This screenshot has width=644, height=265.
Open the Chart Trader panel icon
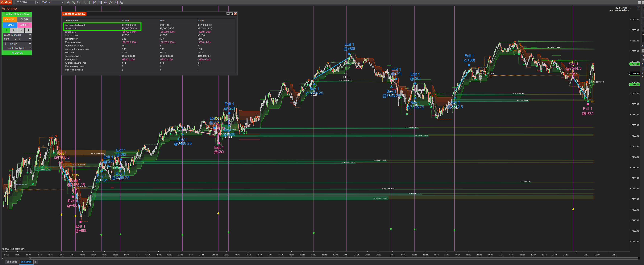[x=100, y=2]
